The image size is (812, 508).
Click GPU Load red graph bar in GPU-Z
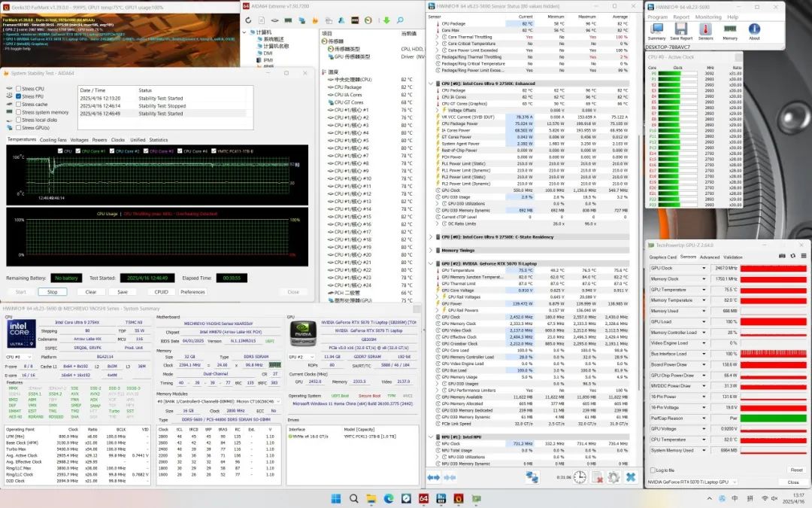(x=773, y=322)
